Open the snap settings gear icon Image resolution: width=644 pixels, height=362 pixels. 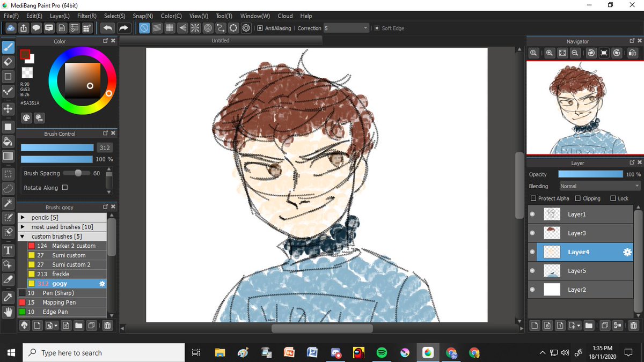[246, 28]
